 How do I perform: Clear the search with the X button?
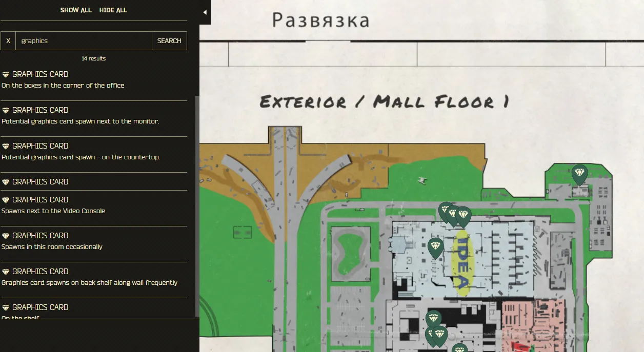(8, 40)
